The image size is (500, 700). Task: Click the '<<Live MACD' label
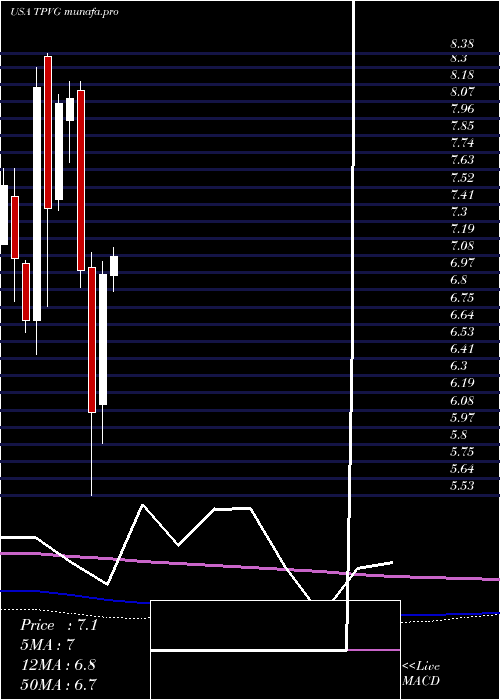tap(421, 673)
